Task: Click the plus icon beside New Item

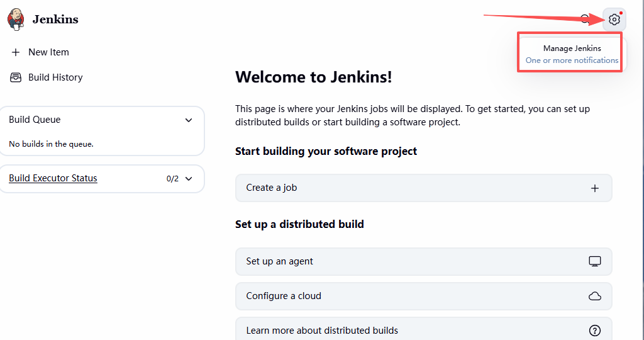Action: [16, 52]
